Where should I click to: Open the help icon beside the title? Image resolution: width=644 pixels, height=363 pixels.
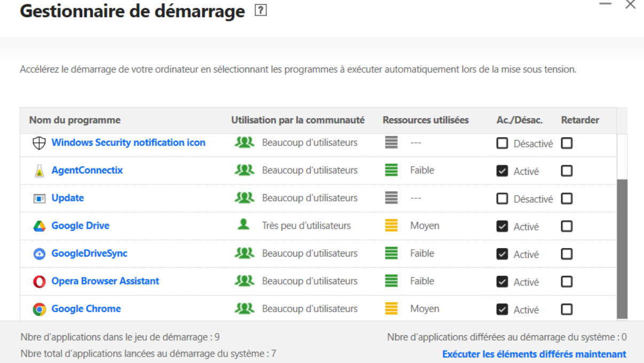click(x=261, y=10)
